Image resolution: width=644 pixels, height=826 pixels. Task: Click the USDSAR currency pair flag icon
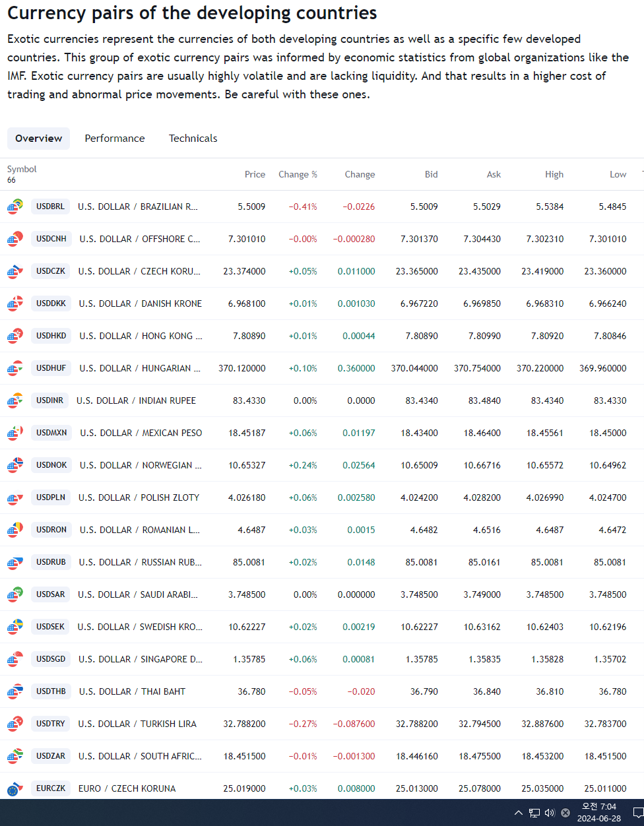pos(15,594)
